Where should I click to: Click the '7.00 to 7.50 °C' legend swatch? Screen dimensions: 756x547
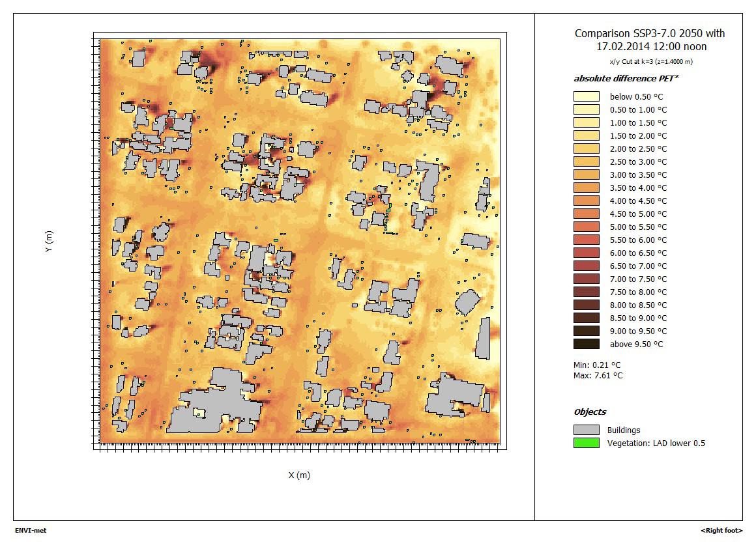587,279
